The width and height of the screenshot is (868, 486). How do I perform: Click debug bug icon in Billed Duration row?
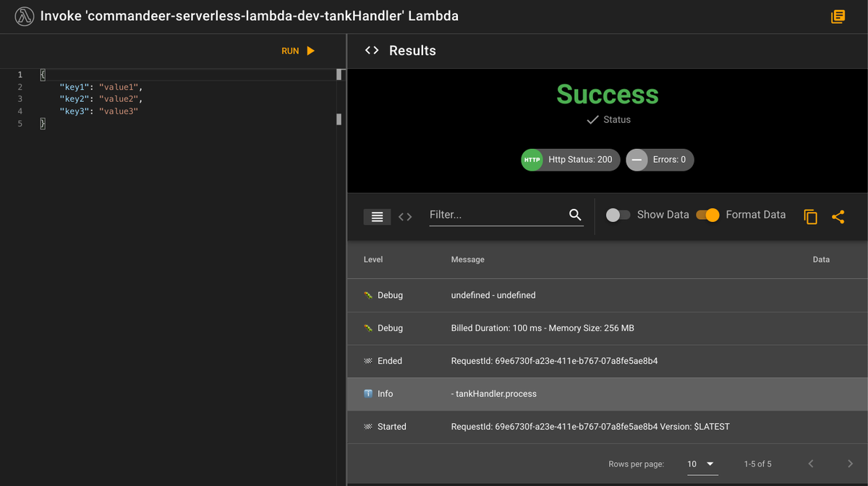tap(368, 328)
